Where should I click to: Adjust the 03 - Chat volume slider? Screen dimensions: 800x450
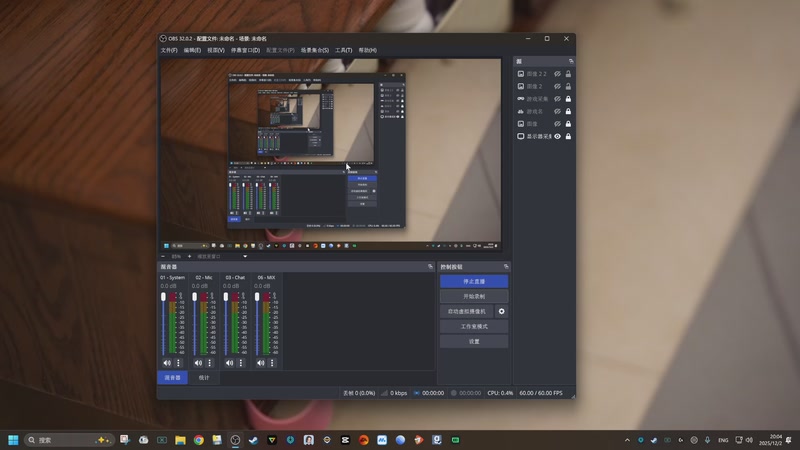click(x=226, y=324)
